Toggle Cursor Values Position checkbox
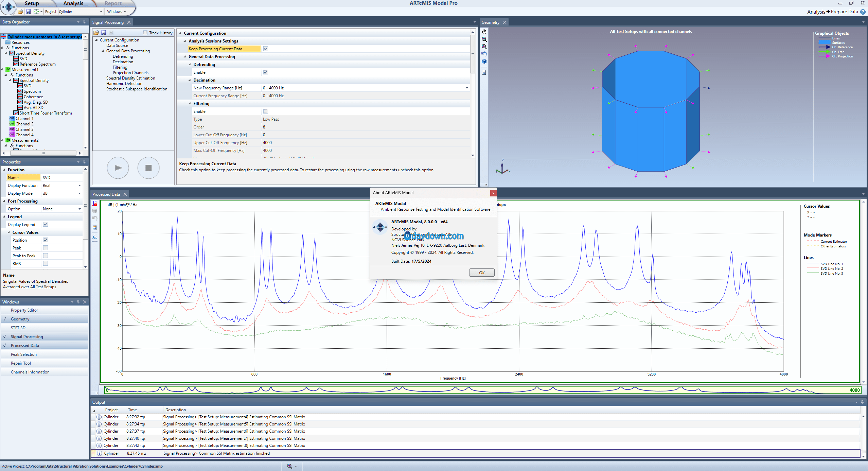This screenshot has height=471, width=868. (x=46, y=240)
